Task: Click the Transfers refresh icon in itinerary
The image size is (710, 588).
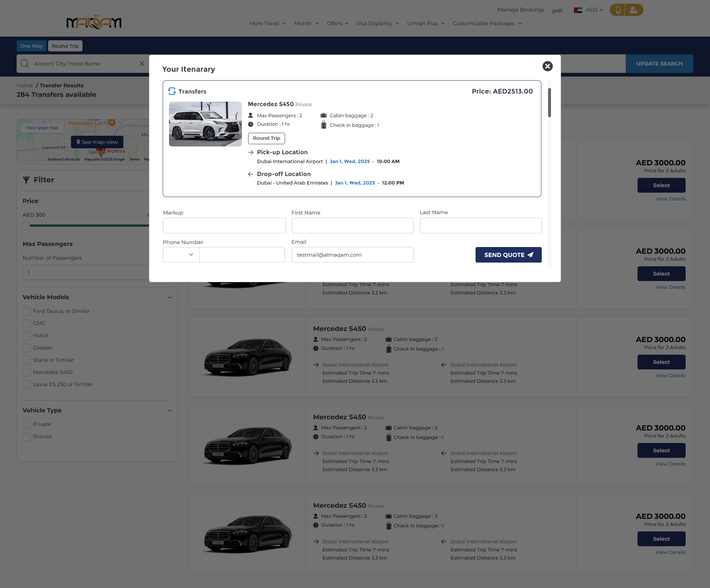Action: pos(172,91)
